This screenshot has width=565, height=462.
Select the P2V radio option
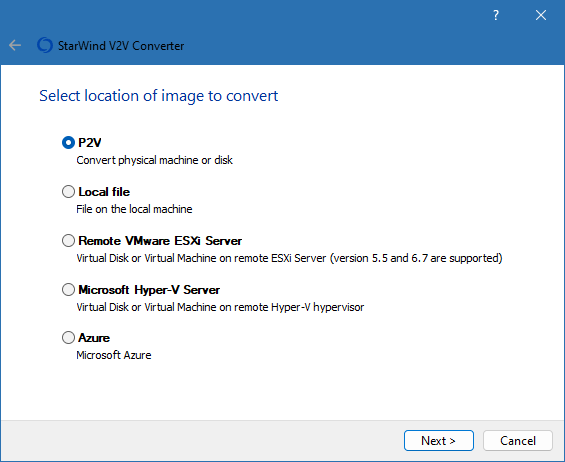point(68,143)
